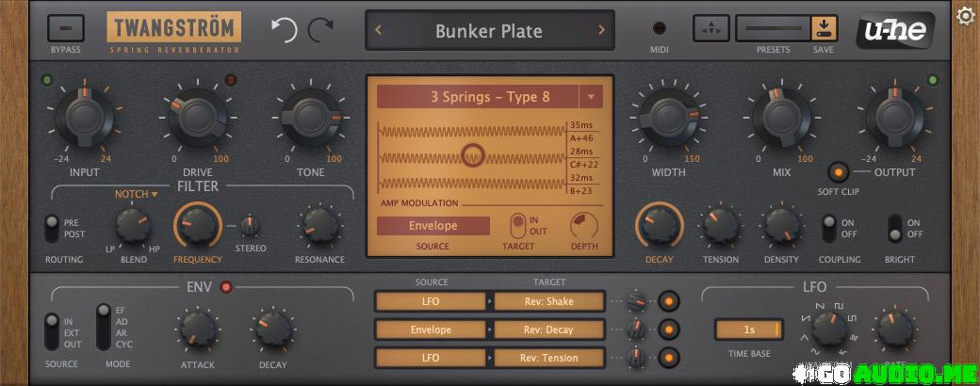
Task: Open the matrix source Envelope selector
Action: tap(431, 330)
